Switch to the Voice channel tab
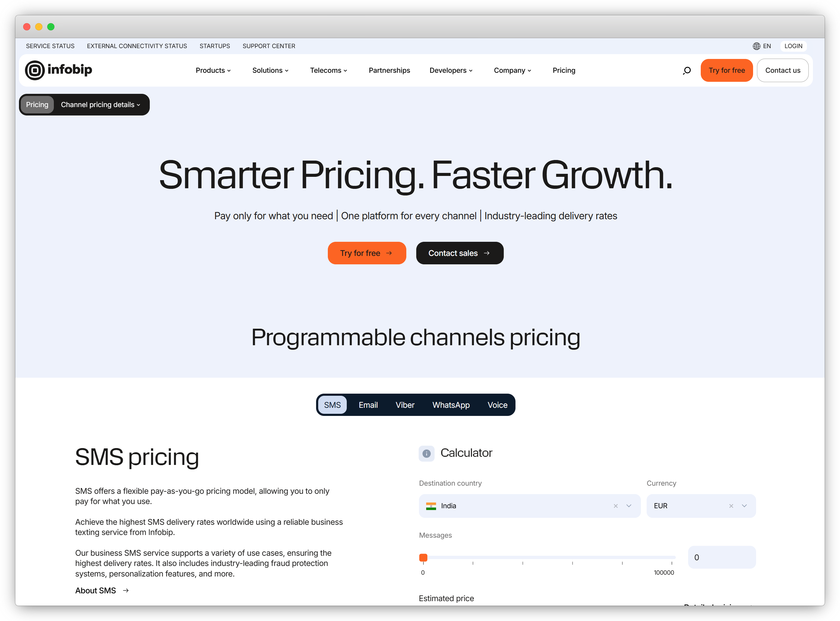Screen dimensions: 840x621 tap(497, 405)
